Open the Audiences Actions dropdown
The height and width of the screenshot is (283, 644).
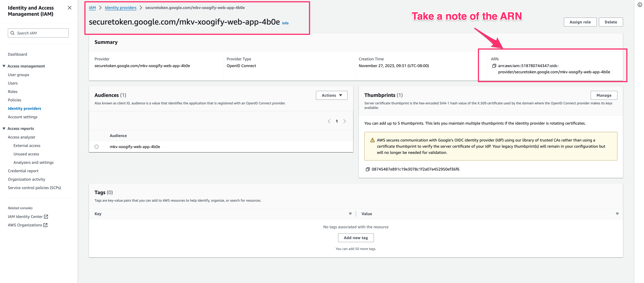click(x=332, y=95)
